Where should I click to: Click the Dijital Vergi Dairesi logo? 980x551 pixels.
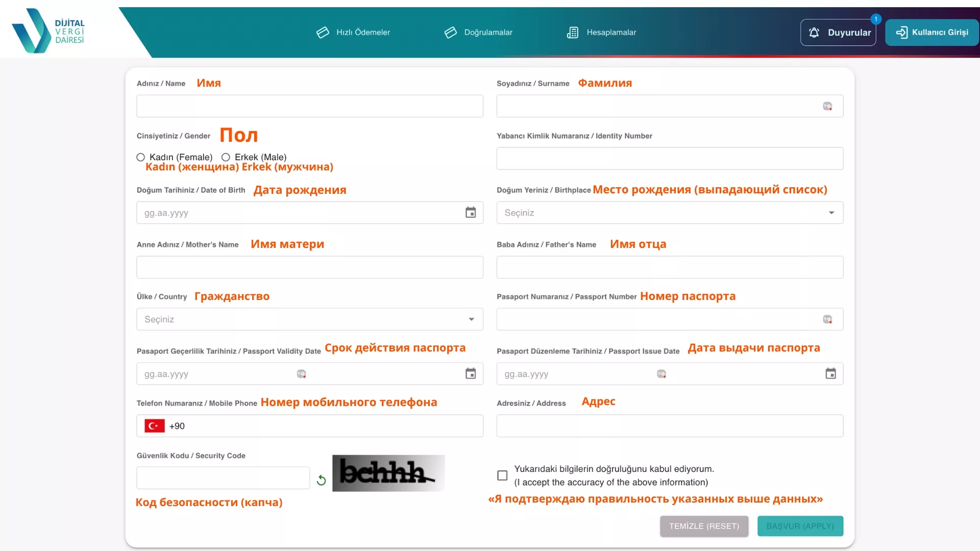pyautogui.click(x=48, y=31)
